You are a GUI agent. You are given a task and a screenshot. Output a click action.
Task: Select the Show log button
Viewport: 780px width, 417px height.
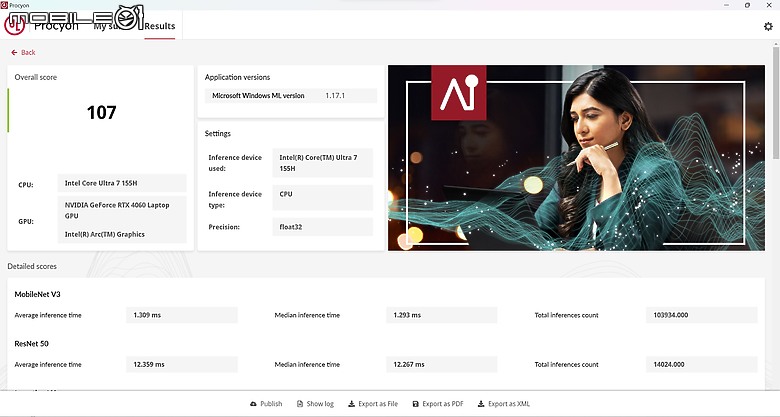click(315, 404)
